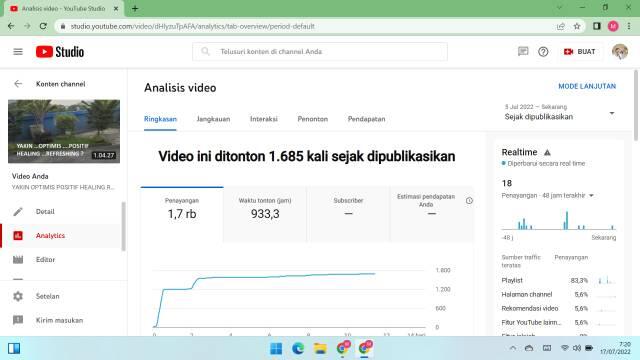Click the realtime views bar chart

coord(558,220)
